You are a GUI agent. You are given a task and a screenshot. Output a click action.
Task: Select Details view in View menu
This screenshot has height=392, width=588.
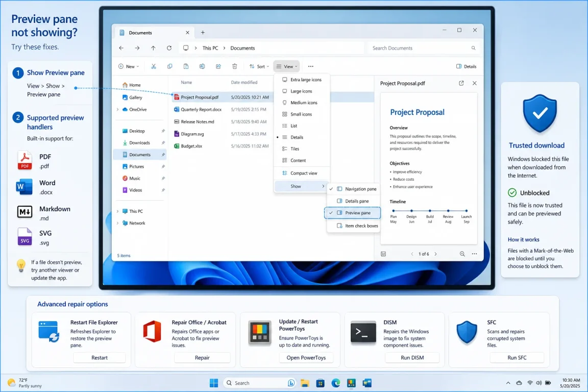302,137
